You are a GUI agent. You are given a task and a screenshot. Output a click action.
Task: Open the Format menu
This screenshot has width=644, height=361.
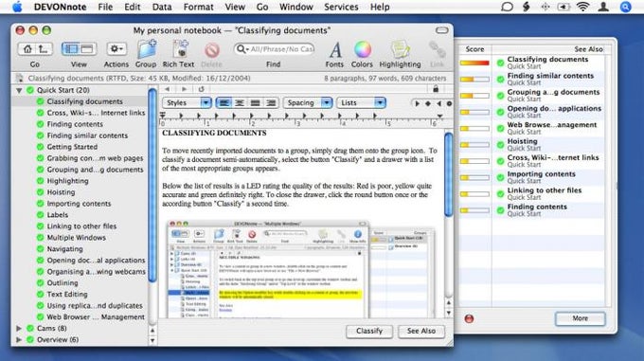[x=198, y=7]
